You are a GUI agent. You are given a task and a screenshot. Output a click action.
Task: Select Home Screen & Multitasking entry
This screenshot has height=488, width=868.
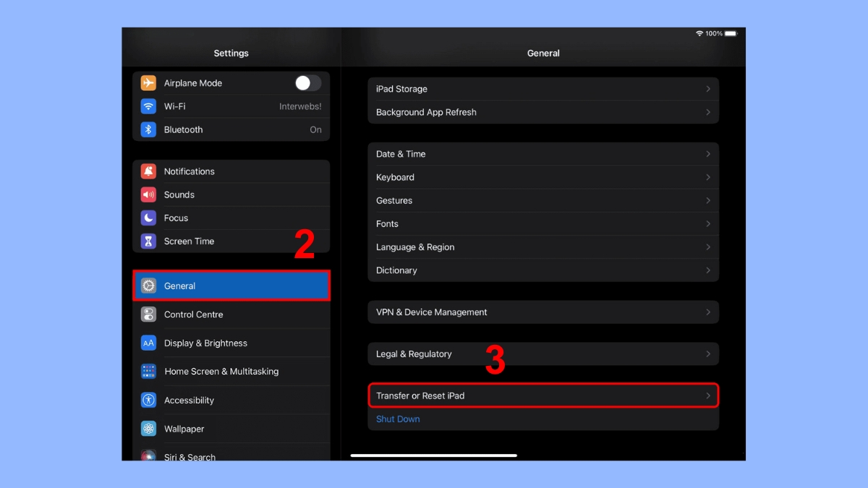click(x=231, y=372)
